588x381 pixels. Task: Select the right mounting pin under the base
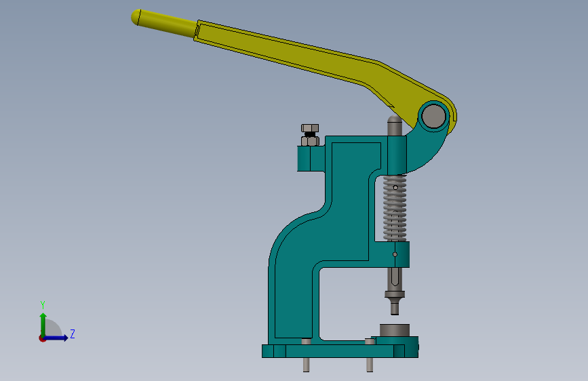pyautogui.click(x=370, y=365)
